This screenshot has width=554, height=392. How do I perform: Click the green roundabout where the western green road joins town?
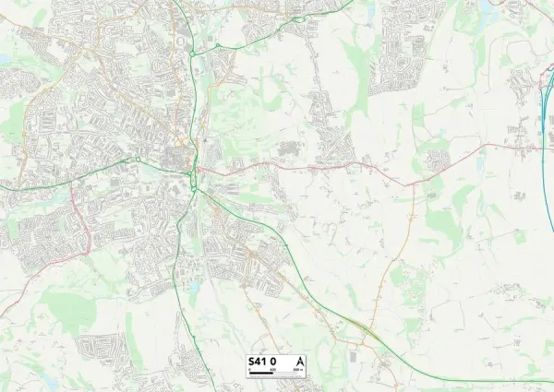(138, 160)
